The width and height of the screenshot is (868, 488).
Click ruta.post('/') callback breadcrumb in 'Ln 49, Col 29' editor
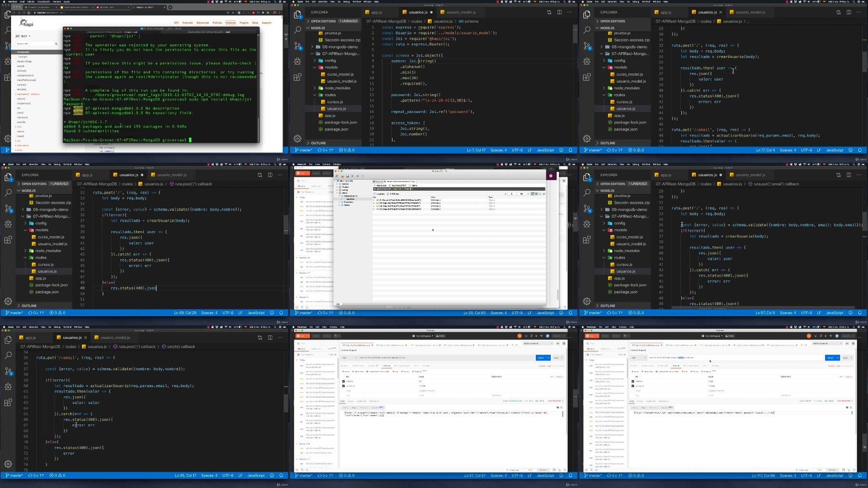tap(193, 184)
